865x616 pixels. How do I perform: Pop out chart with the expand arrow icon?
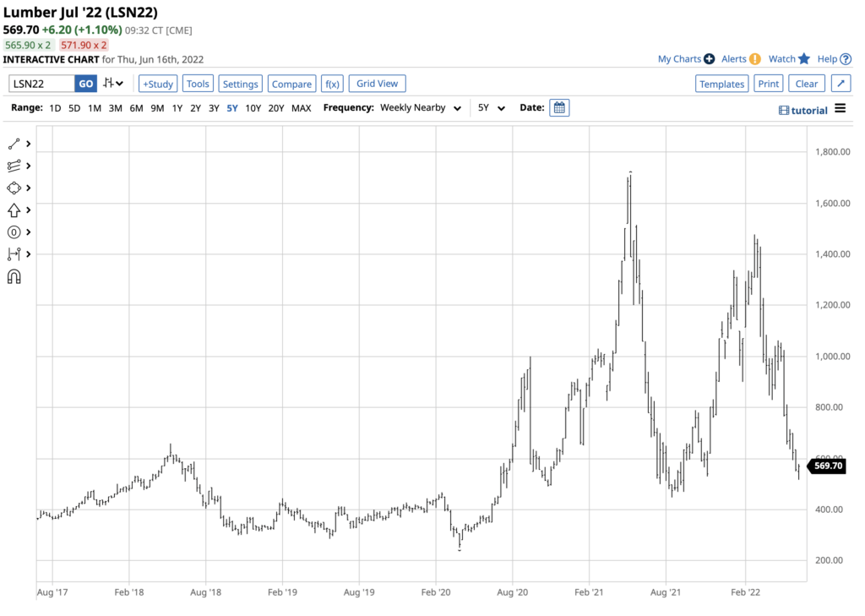(x=841, y=84)
